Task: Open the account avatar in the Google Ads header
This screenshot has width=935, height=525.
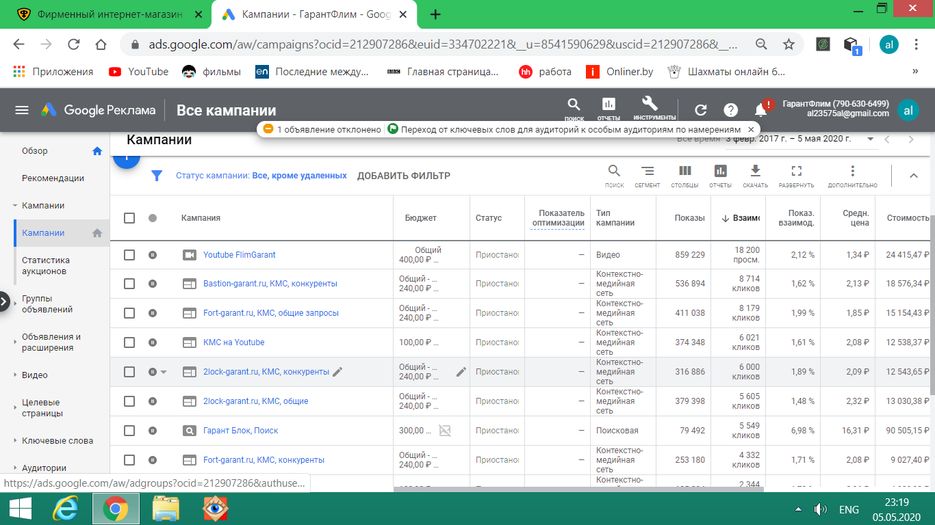Action: (908, 110)
